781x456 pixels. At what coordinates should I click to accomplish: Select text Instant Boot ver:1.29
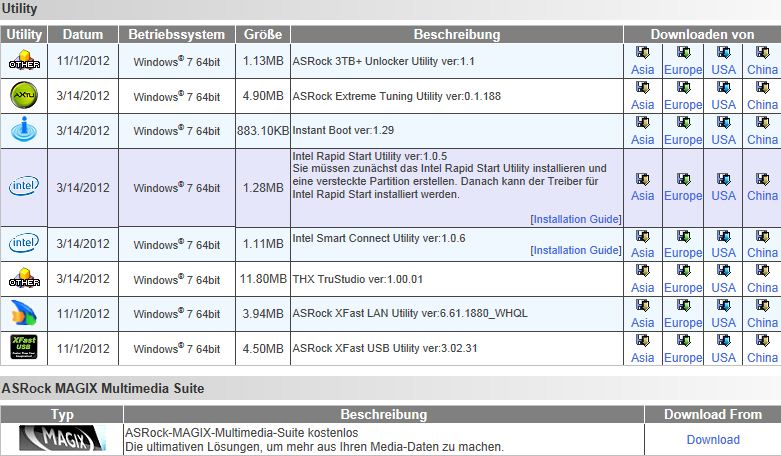pyautogui.click(x=343, y=130)
